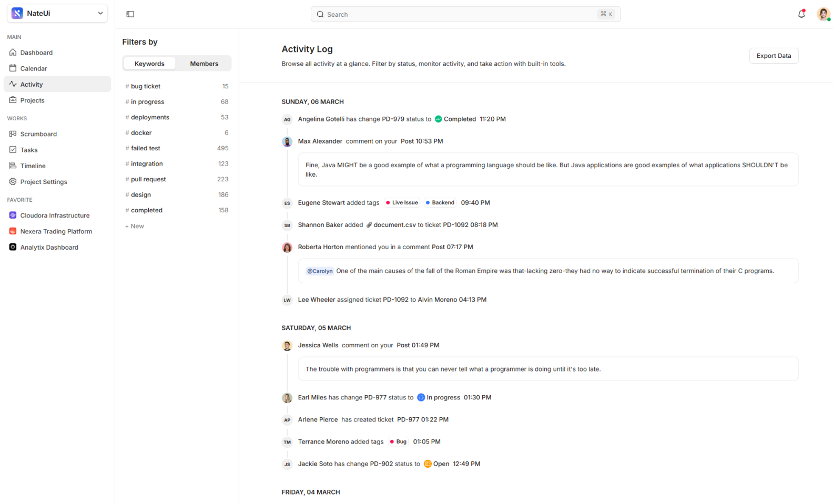This screenshot has width=833, height=504.
Task: Click the Timeline icon
Action: [13, 166]
